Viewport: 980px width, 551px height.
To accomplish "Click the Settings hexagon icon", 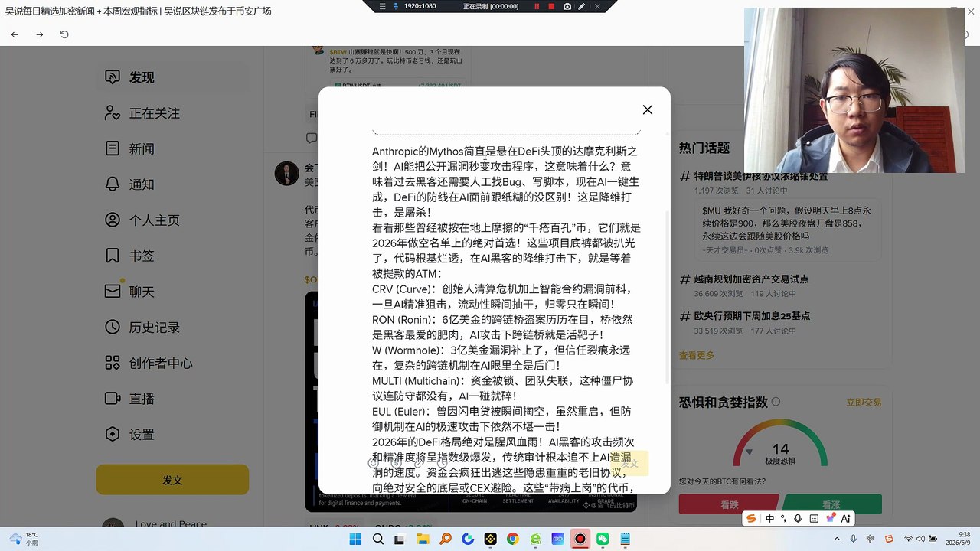I will point(113,435).
